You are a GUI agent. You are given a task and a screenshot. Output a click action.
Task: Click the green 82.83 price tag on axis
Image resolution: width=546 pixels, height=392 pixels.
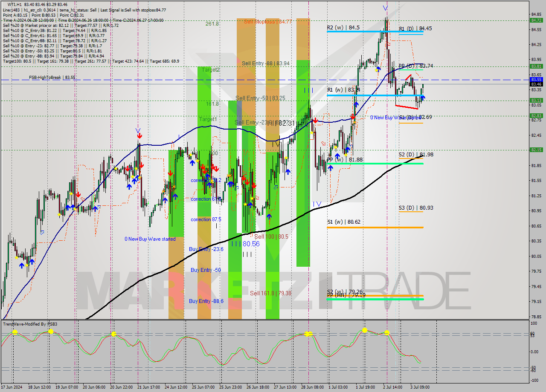tap(536, 115)
